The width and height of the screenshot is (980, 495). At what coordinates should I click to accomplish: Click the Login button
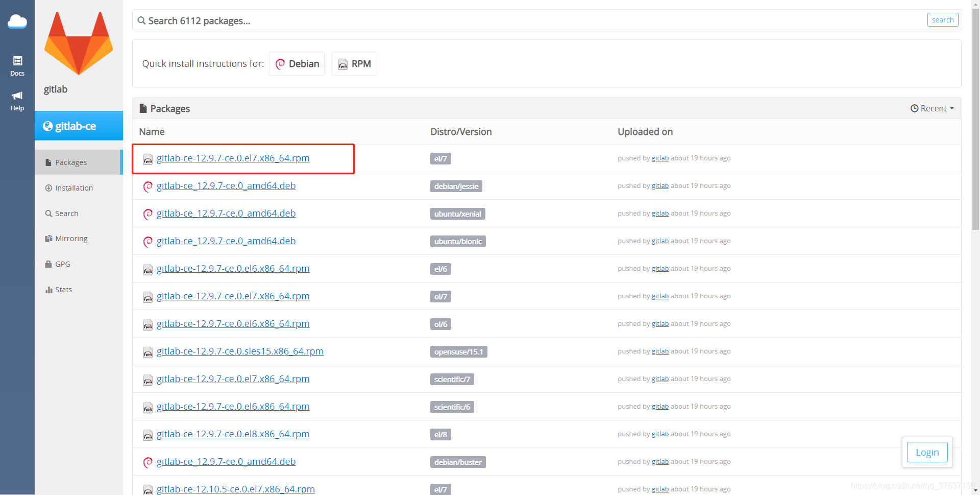(927, 452)
